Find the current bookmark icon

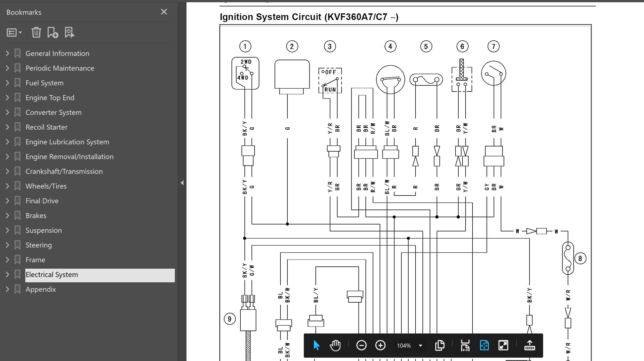69,33
